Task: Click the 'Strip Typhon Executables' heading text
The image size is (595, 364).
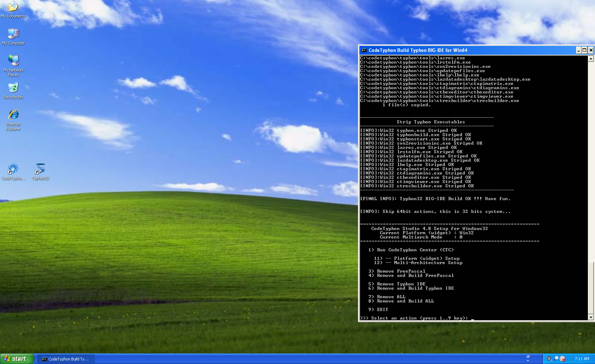Action: pos(431,122)
